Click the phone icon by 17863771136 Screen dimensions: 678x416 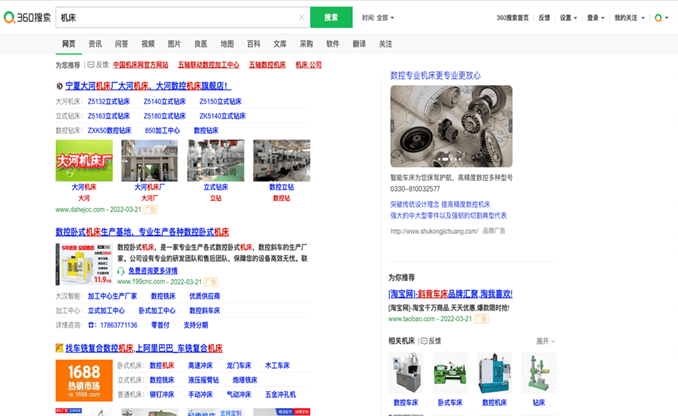91,325
